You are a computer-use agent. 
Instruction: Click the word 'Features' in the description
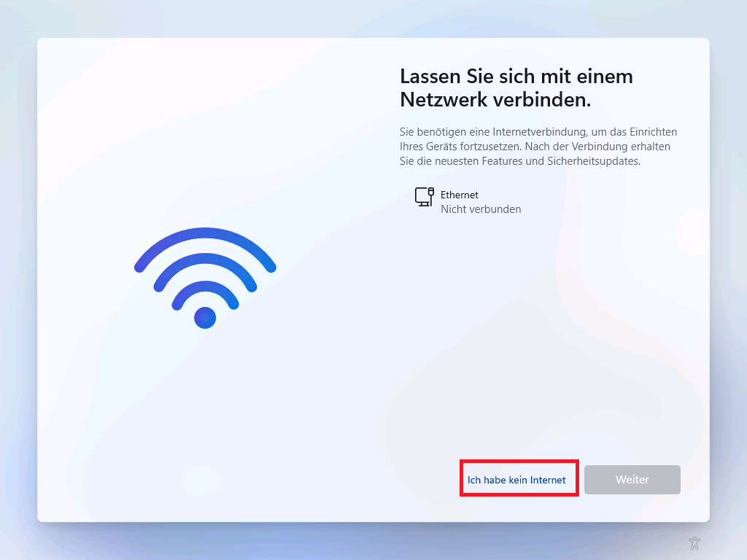(502, 161)
